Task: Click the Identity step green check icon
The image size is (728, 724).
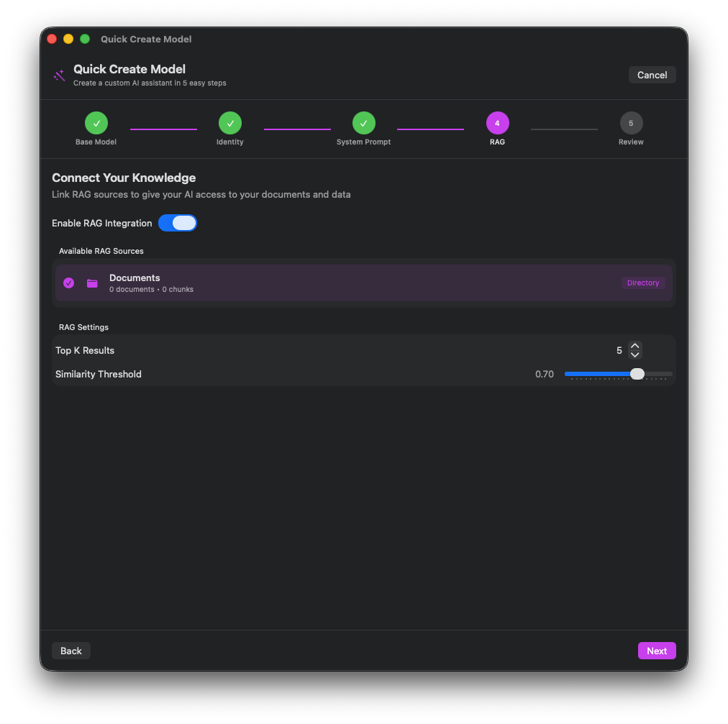Action: coord(230,123)
